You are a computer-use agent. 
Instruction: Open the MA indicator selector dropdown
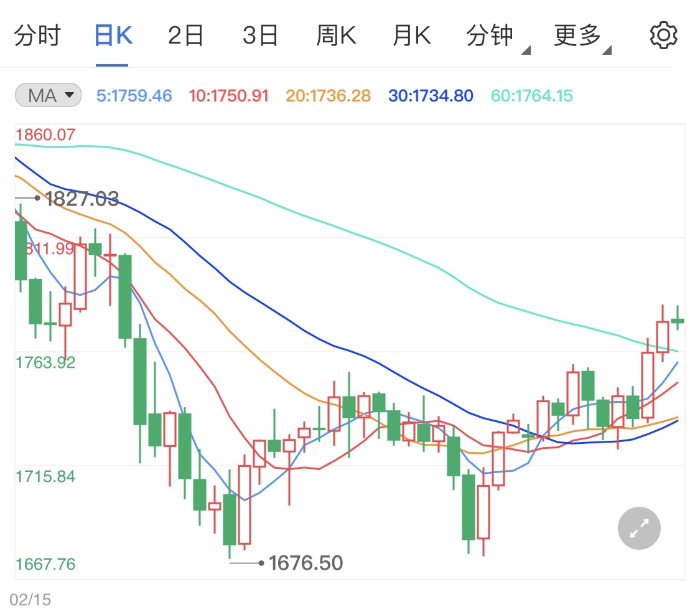(48, 95)
